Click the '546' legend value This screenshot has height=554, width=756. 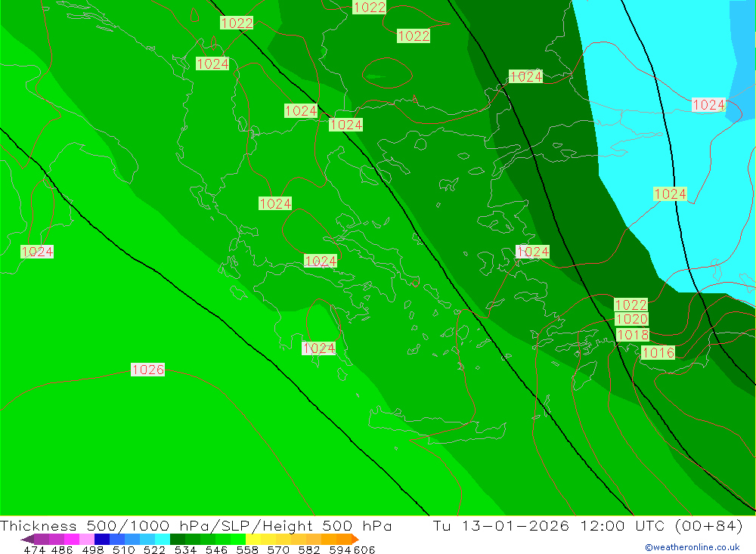216,549
